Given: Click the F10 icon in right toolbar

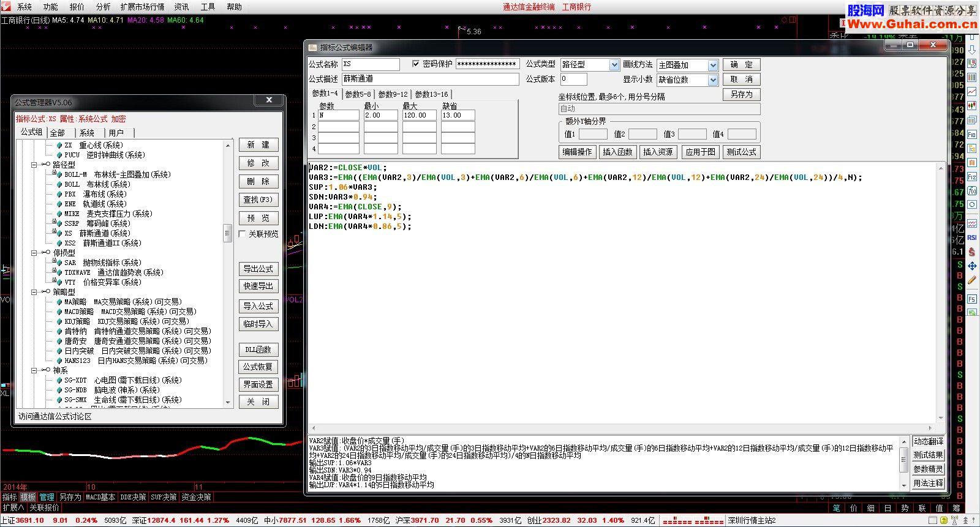Looking at the screenshot, I should pos(972,133).
